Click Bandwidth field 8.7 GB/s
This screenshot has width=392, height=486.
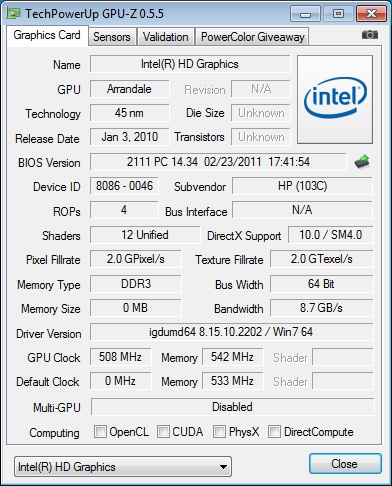tap(322, 308)
